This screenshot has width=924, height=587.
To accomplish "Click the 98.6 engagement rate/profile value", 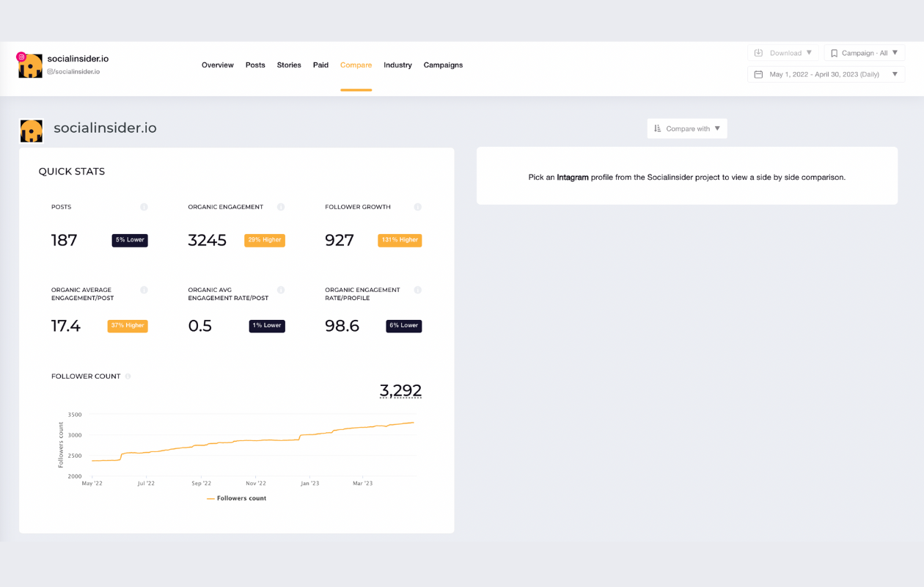I will (x=342, y=326).
